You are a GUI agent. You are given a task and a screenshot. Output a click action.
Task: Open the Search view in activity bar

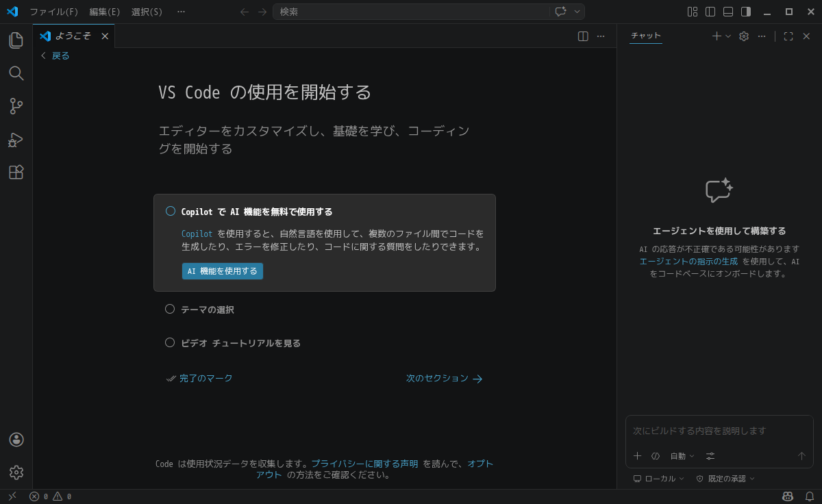(x=16, y=73)
